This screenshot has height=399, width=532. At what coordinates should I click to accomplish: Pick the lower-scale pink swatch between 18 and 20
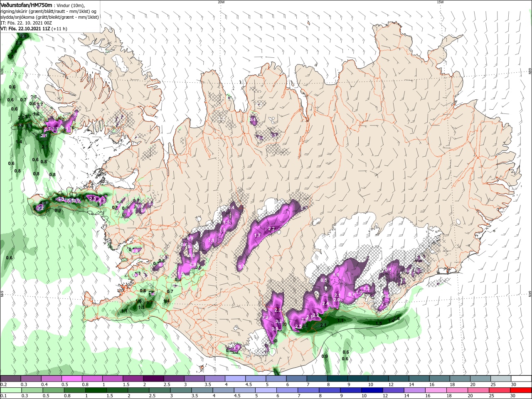458,390
